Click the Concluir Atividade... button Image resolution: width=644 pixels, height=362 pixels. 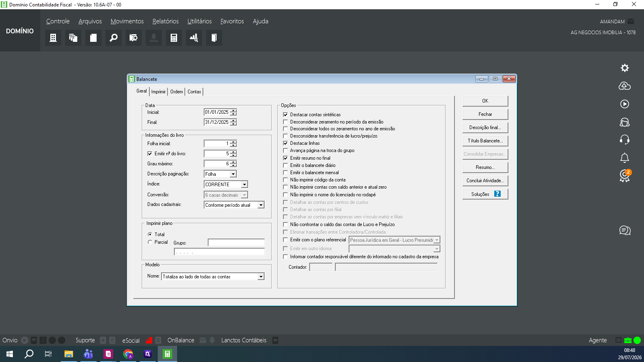[x=485, y=181]
